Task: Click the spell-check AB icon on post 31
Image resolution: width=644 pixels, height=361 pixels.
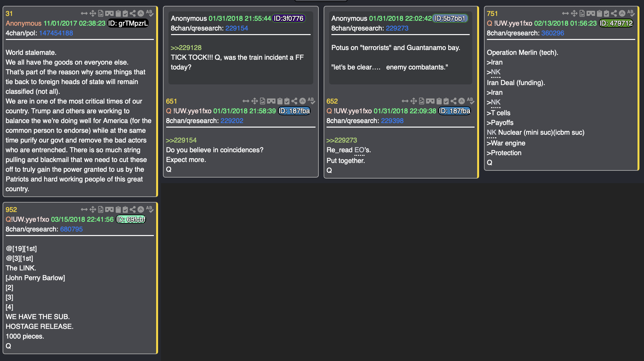Action: coord(150,13)
